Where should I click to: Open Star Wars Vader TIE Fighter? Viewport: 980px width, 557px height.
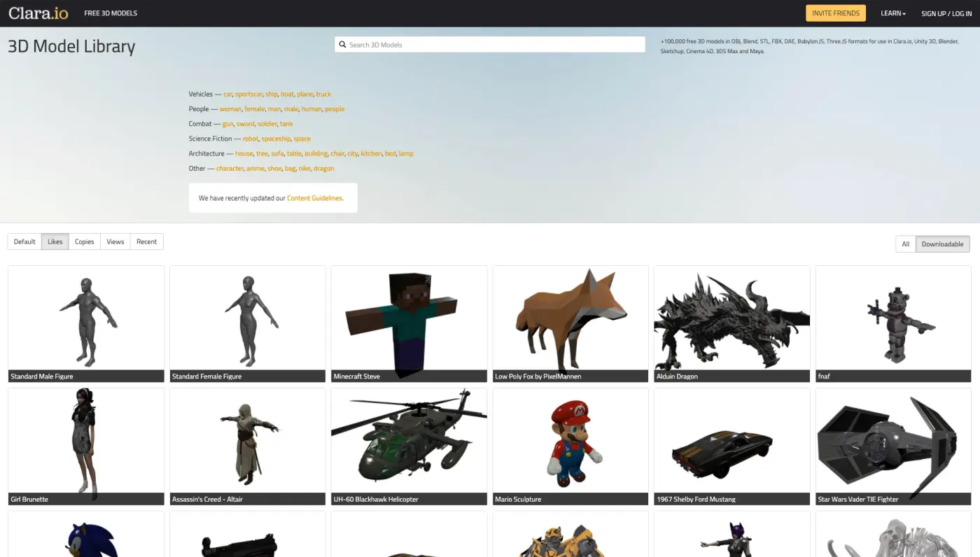pyautogui.click(x=893, y=446)
